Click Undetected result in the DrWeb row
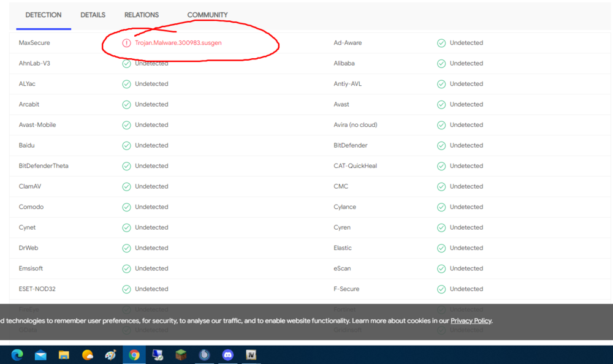The width and height of the screenshot is (613, 364). [x=151, y=248]
